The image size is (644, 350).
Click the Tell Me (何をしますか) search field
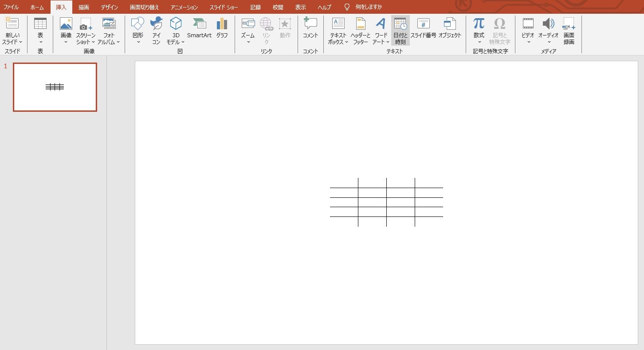[369, 7]
